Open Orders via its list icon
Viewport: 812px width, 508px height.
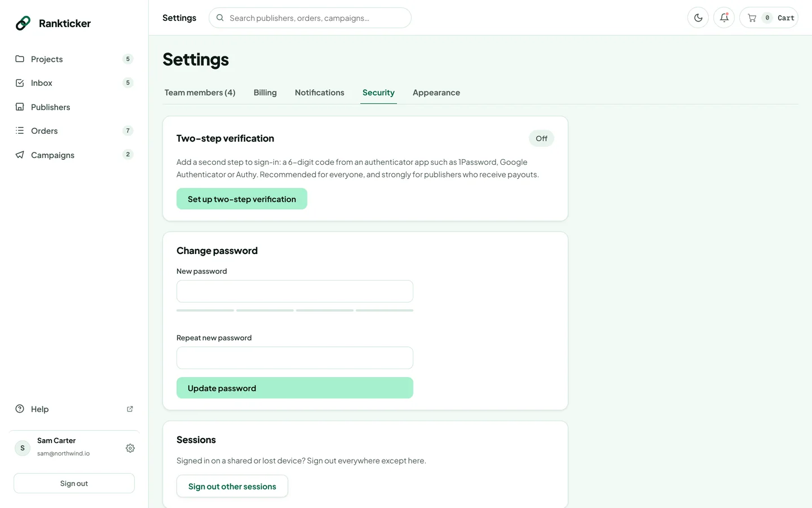pos(20,130)
